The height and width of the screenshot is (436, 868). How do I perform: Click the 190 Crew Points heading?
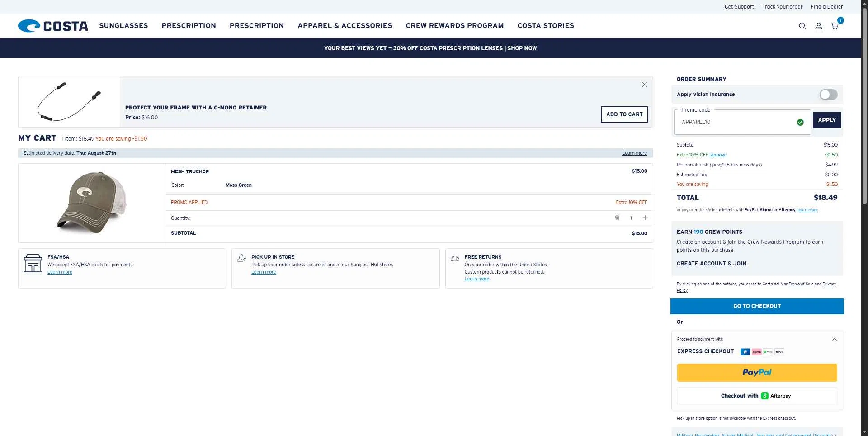709,232
